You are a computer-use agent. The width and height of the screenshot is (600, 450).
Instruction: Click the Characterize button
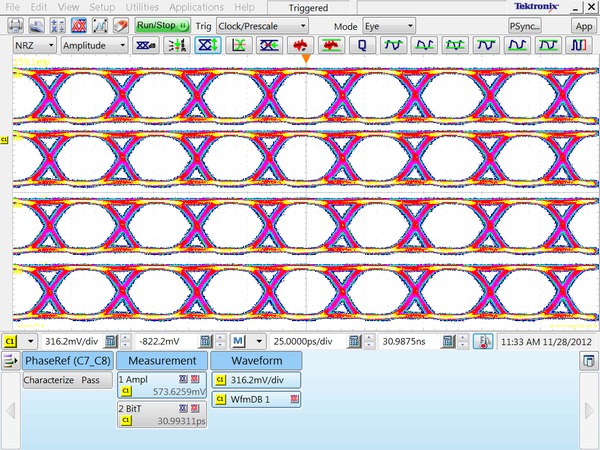(49, 380)
